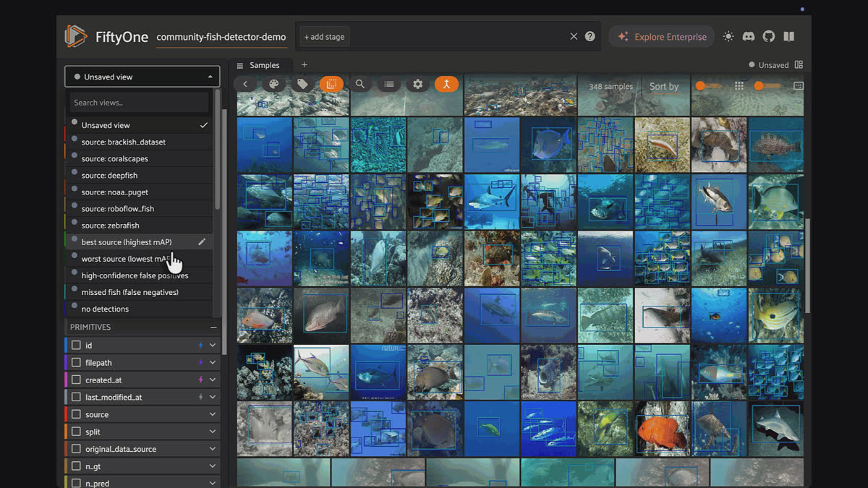This screenshot has width=868, height=488.
Task: Check the original_data_source field checkbox
Action: coord(76,449)
